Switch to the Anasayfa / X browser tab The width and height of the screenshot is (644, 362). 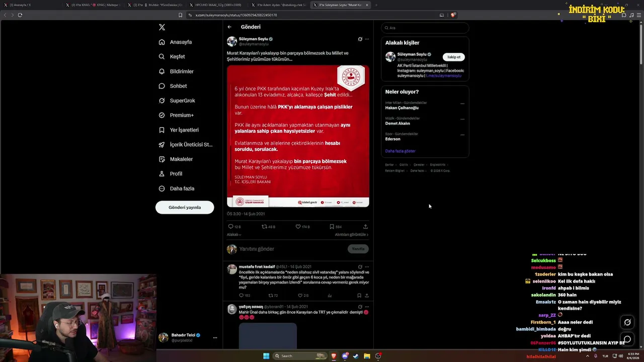32,5
